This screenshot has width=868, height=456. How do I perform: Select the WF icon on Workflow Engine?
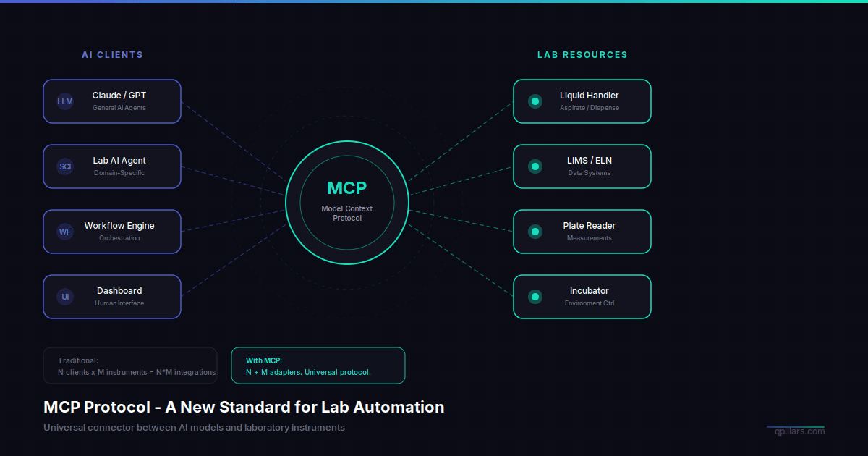(x=64, y=232)
